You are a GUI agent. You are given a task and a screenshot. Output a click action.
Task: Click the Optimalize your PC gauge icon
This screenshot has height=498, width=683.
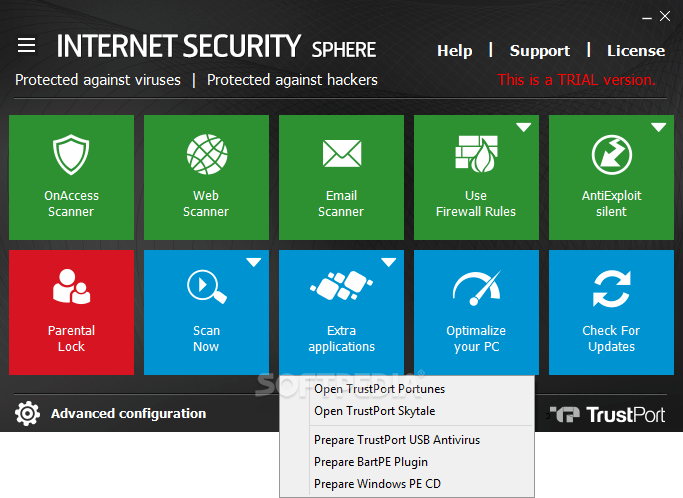[x=475, y=289]
